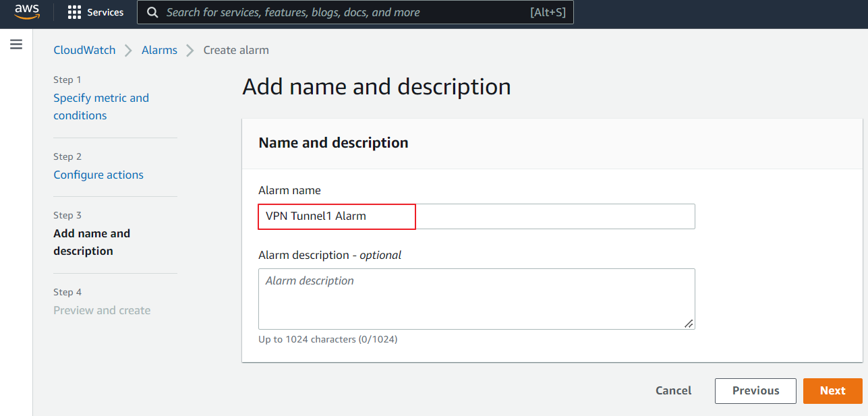The height and width of the screenshot is (416, 868).
Task: Navigate to Alarms breadcrumb link
Action: tap(159, 51)
